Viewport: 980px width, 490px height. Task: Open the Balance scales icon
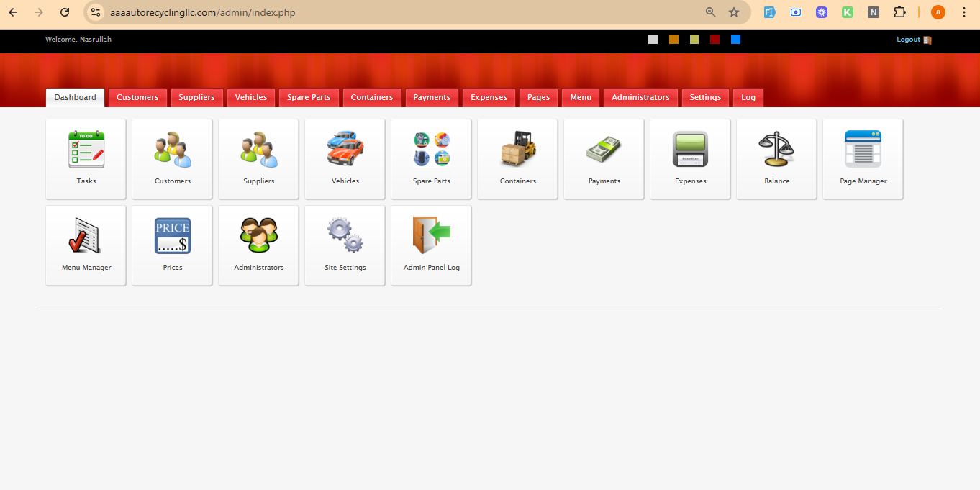[776, 150]
